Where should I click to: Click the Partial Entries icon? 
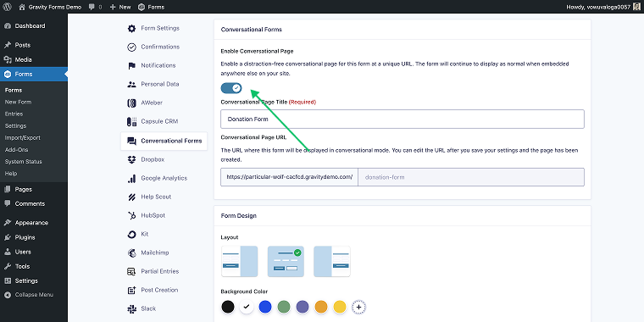pos(131,271)
